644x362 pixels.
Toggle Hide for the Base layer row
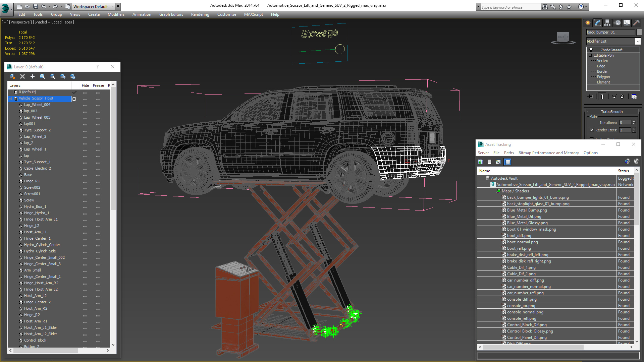coord(85,176)
